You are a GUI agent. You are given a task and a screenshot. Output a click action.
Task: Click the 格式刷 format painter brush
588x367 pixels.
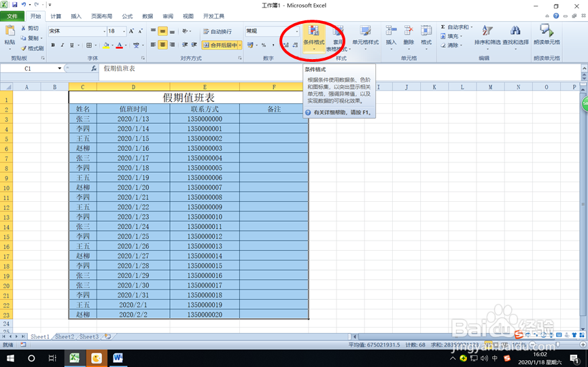coord(33,48)
